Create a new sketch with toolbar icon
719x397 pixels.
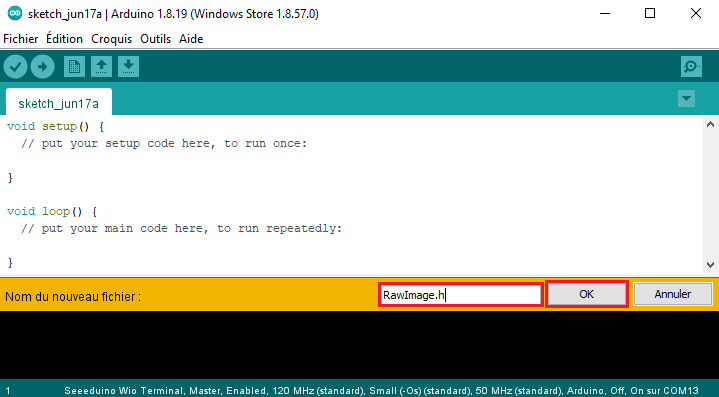point(74,67)
